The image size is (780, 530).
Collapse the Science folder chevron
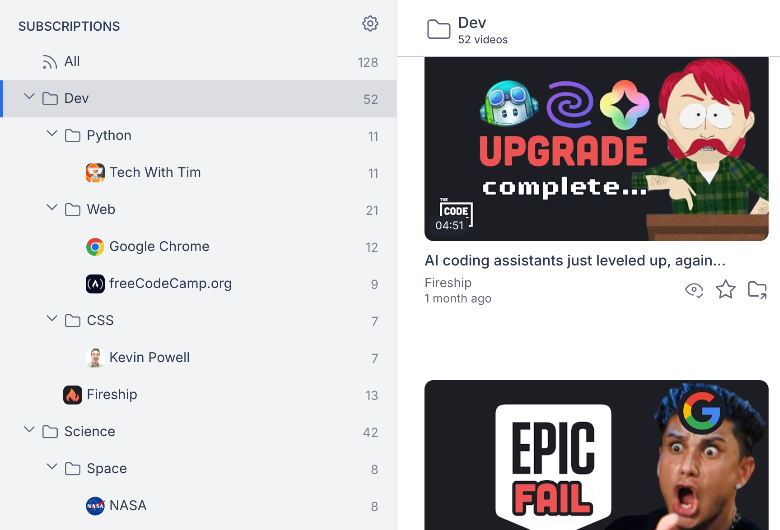coord(29,431)
